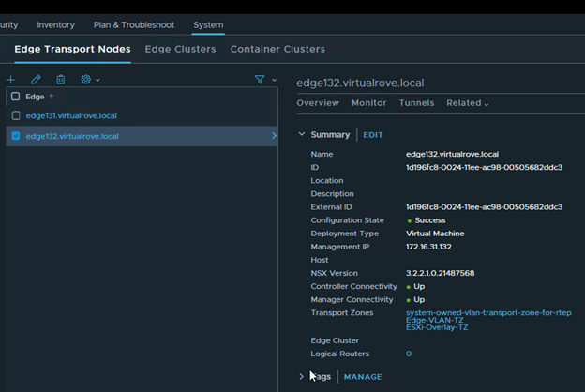Collapse the Summary section
This screenshot has height=392, width=585.
click(302, 135)
